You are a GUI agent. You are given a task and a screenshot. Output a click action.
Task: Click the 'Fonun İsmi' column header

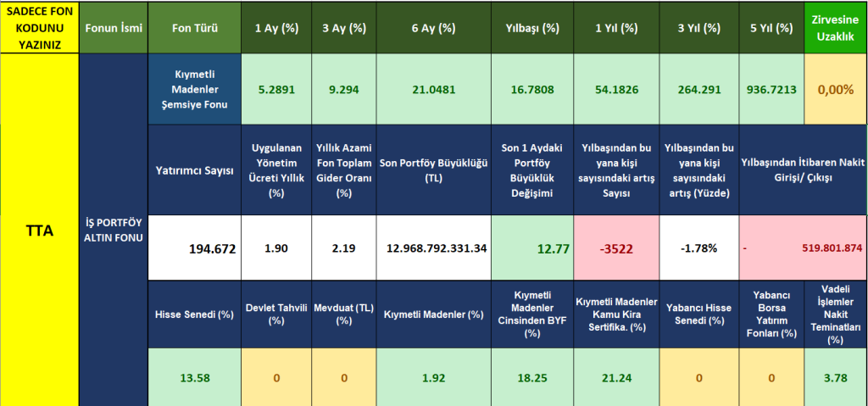tap(113, 27)
